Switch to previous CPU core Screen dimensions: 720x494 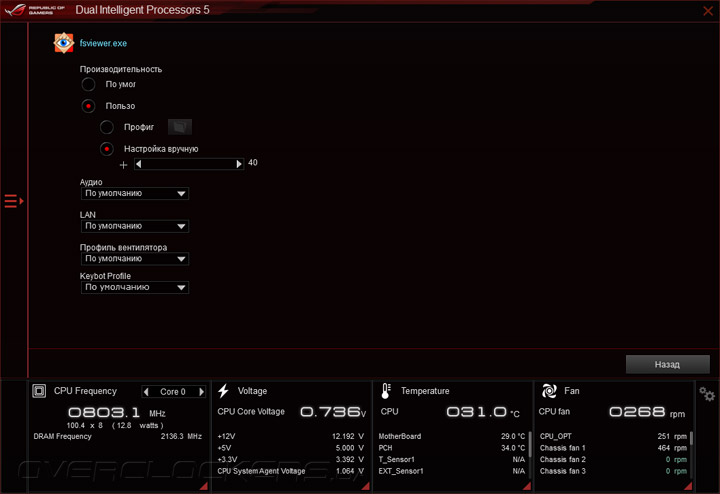146,392
